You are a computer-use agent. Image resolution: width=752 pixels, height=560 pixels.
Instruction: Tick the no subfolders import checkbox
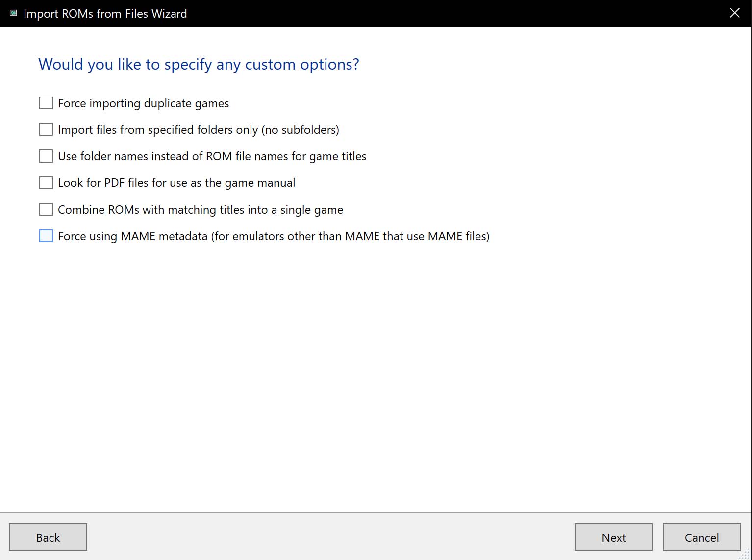pos(46,129)
